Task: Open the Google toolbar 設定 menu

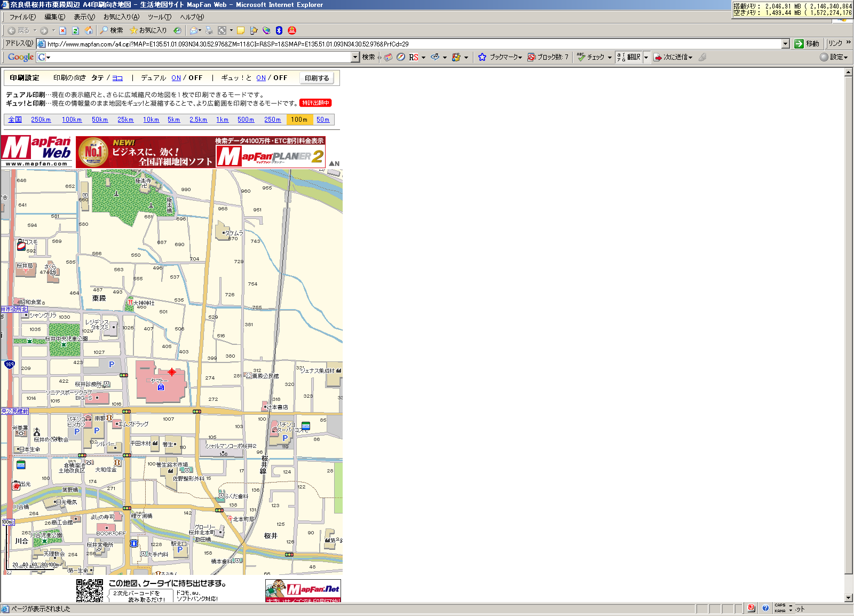Action: [834, 57]
